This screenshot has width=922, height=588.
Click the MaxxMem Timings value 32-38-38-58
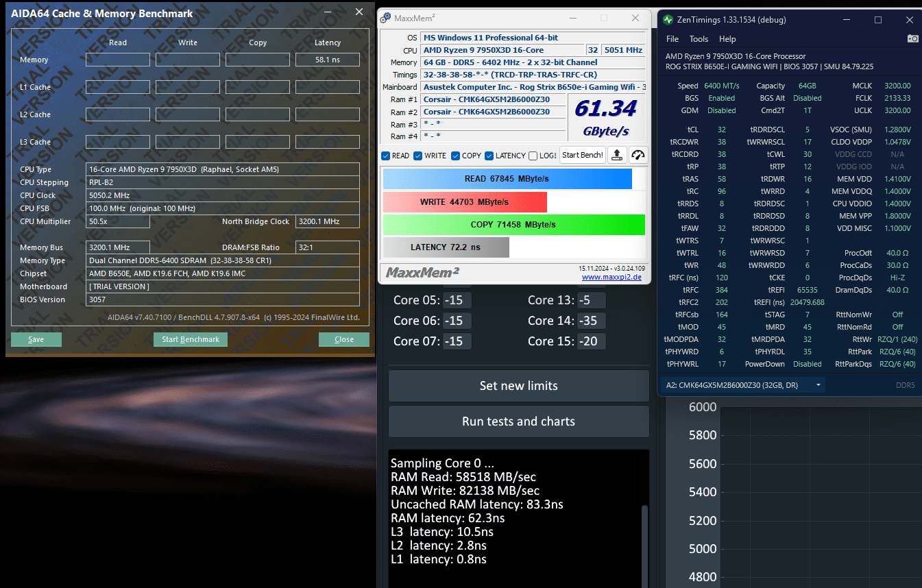point(533,75)
